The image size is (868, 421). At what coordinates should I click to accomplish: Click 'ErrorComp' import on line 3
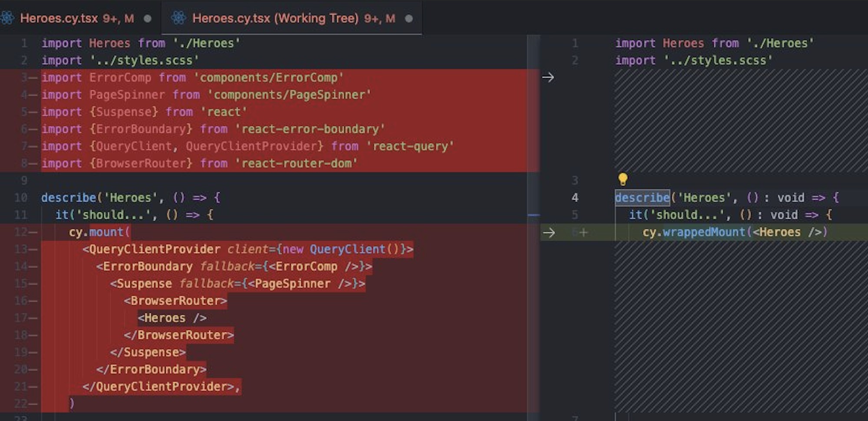pos(120,78)
